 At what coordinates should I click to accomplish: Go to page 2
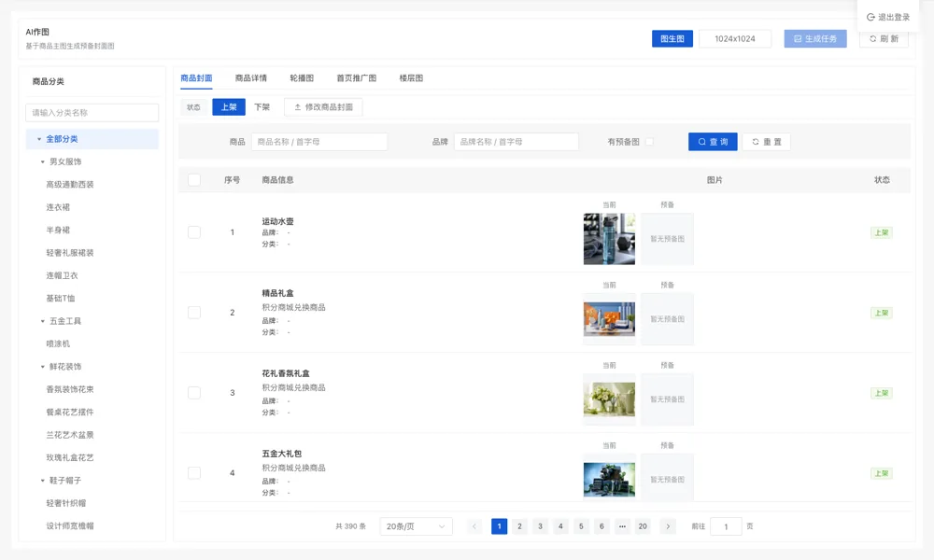[519, 526]
